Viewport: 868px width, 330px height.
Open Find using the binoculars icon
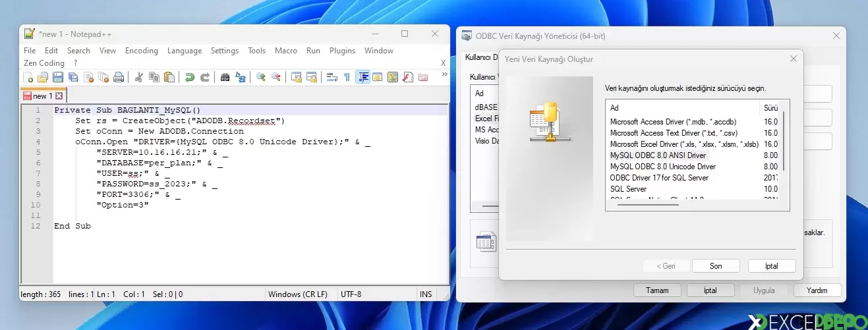(x=225, y=77)
